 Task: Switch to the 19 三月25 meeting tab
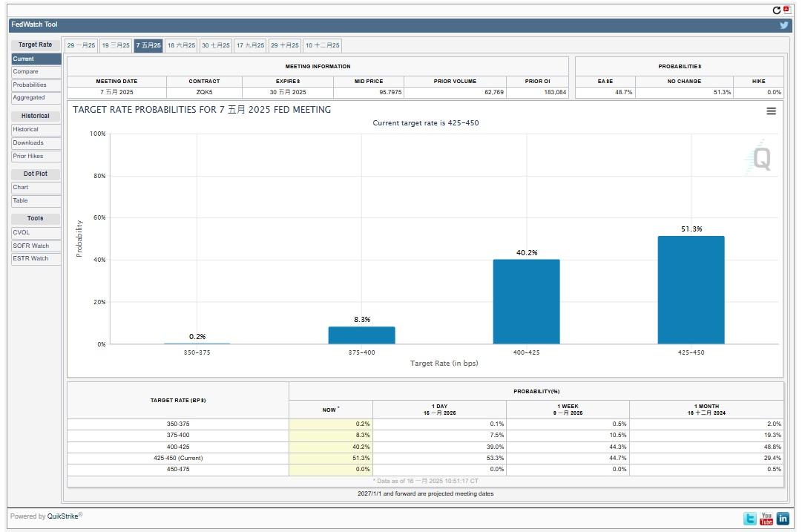[x=116, y=45]
